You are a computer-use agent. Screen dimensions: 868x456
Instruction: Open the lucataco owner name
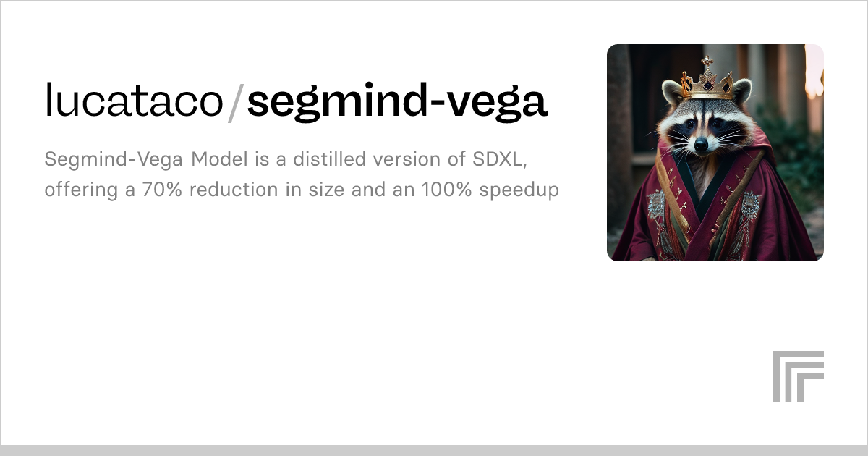134,101
